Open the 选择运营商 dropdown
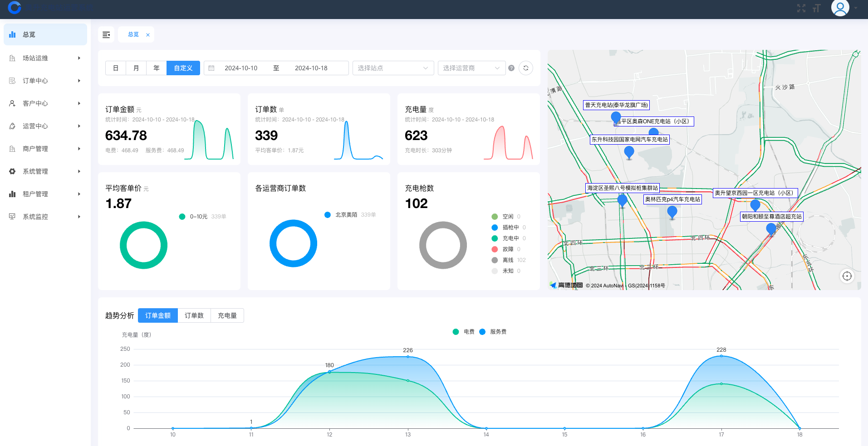This screenshot has width=868, height=446. [x=471, y=68]
